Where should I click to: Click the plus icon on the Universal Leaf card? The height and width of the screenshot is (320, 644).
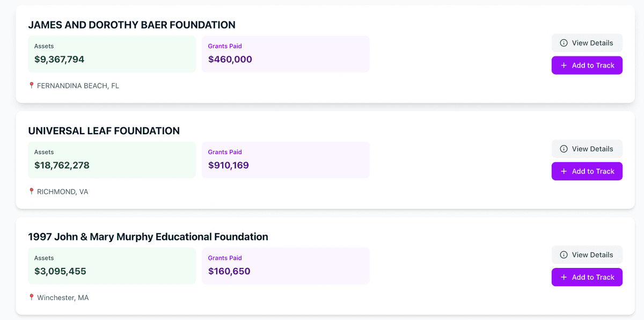[563, 171]
